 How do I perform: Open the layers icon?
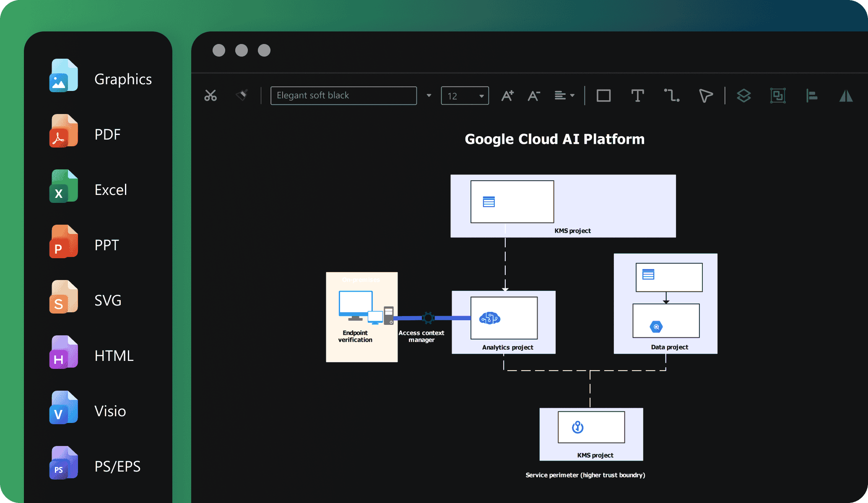point(743,96)
